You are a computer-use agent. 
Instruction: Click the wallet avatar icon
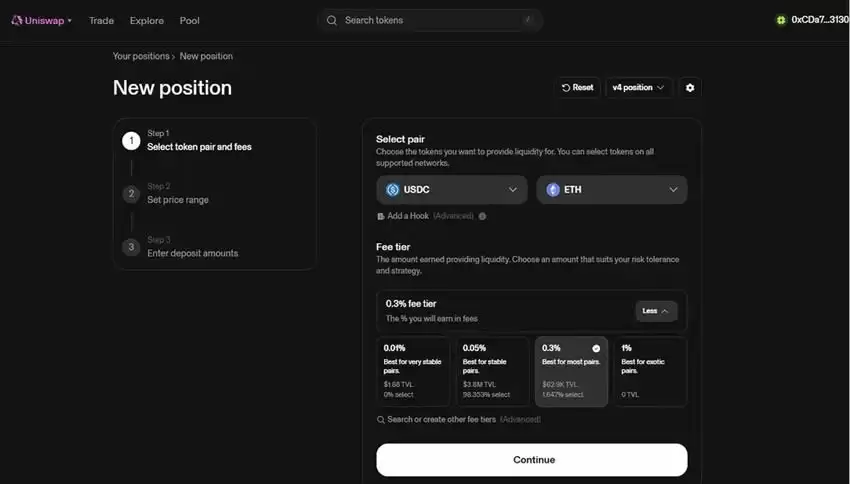[781, 20]
